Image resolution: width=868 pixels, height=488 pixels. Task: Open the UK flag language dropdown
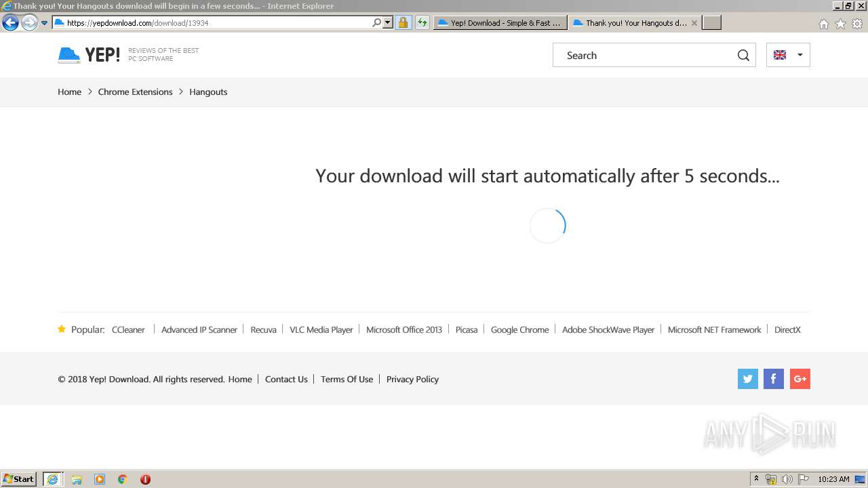tap(788, 55)
